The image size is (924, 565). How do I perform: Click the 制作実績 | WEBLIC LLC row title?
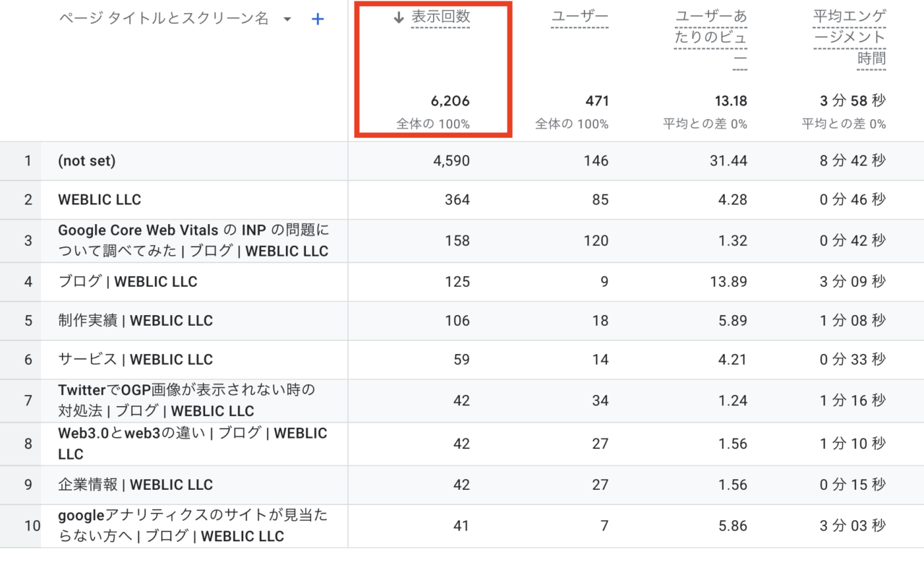point(136,321)
